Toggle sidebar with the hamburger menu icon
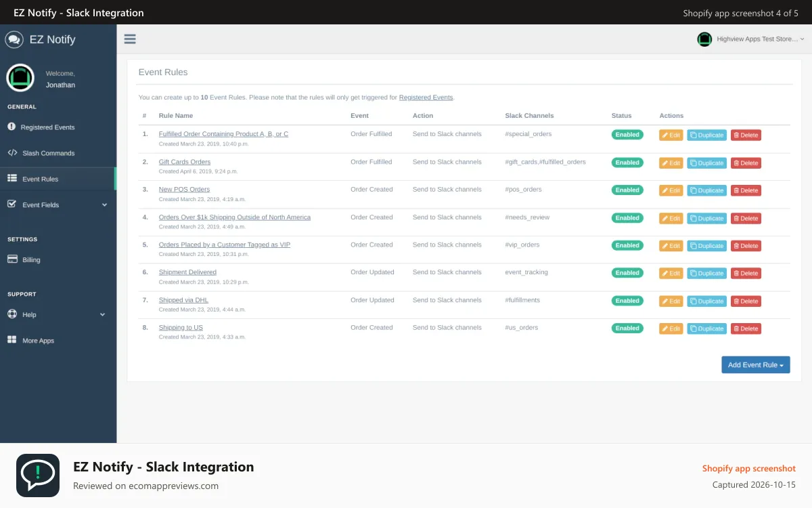The width and height of the screenshot is (812, 508). [x=130, y=39]
